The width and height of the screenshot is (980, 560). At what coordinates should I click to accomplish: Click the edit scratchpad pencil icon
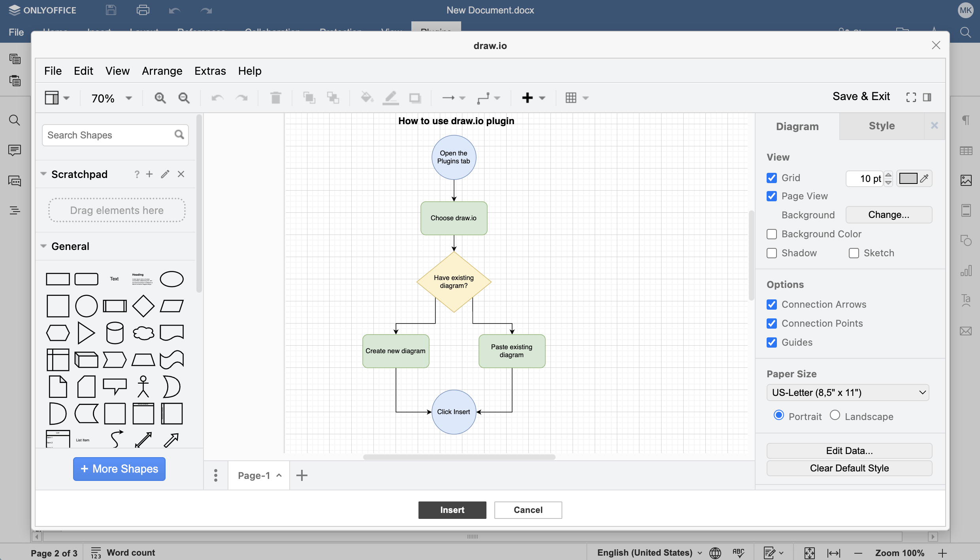(x=165, y=174)
